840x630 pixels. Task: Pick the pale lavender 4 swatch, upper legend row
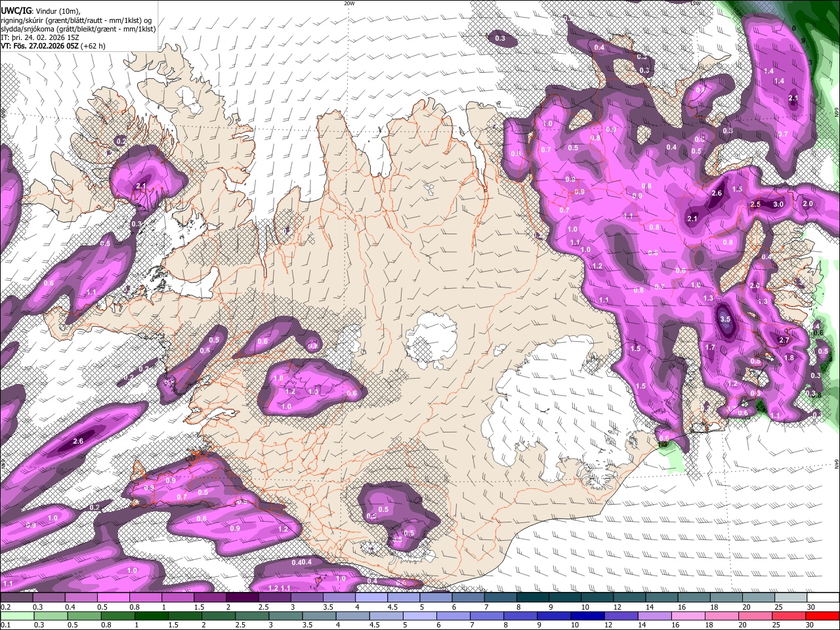tap(371, 598)
